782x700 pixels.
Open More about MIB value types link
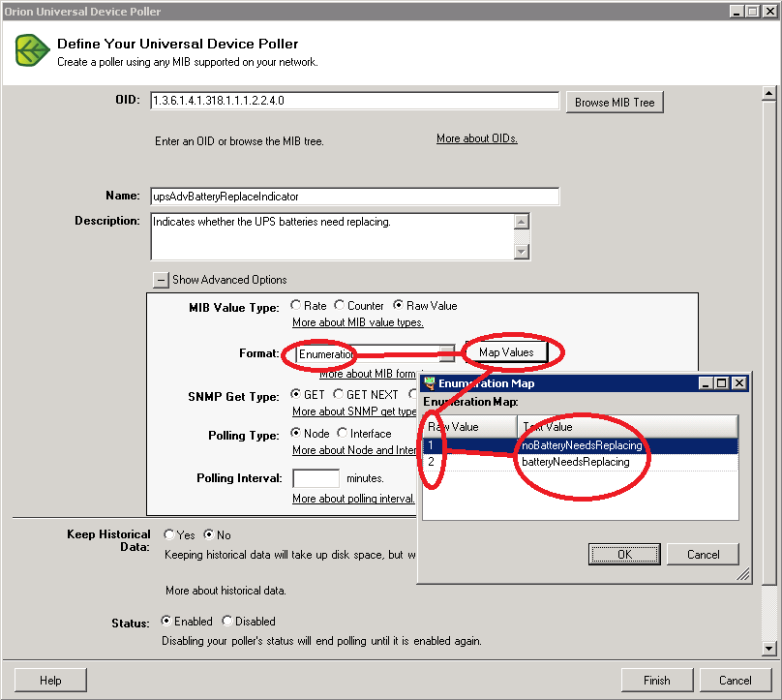point(357,322)
